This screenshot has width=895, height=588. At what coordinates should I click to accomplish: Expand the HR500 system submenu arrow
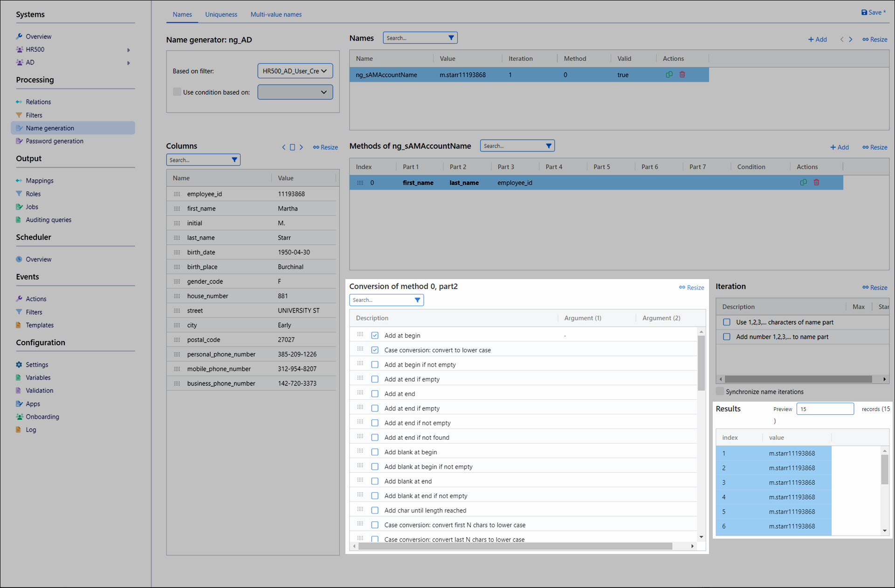point(129,50)
